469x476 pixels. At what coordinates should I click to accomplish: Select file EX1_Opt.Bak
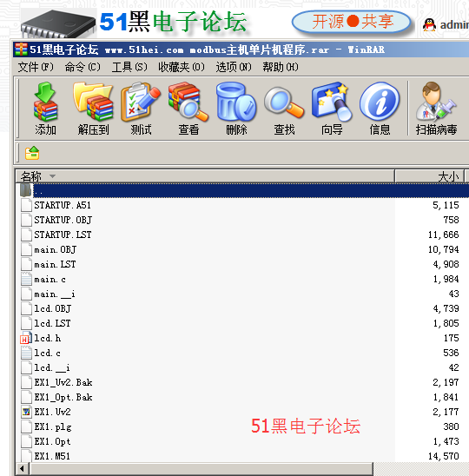[x=63, y=397]
